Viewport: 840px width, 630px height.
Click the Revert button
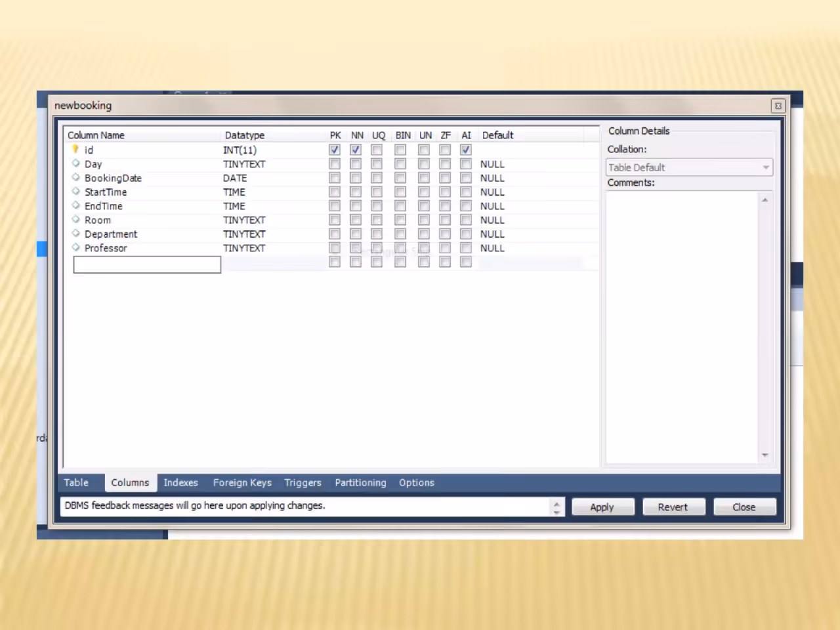673,507
